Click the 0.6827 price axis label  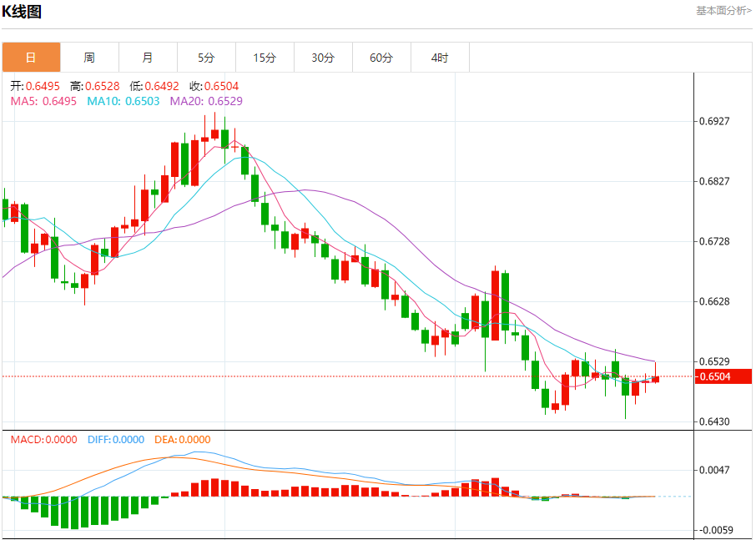(x=714, y=181)
